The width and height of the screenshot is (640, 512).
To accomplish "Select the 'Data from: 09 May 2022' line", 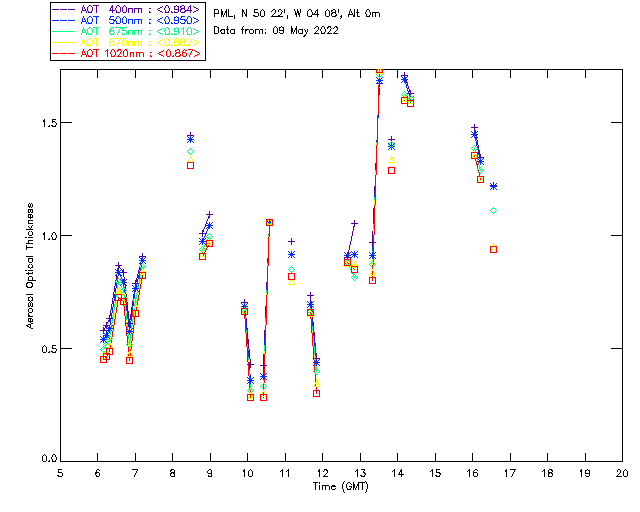I will pyautogui.click(x=276, y=31).
